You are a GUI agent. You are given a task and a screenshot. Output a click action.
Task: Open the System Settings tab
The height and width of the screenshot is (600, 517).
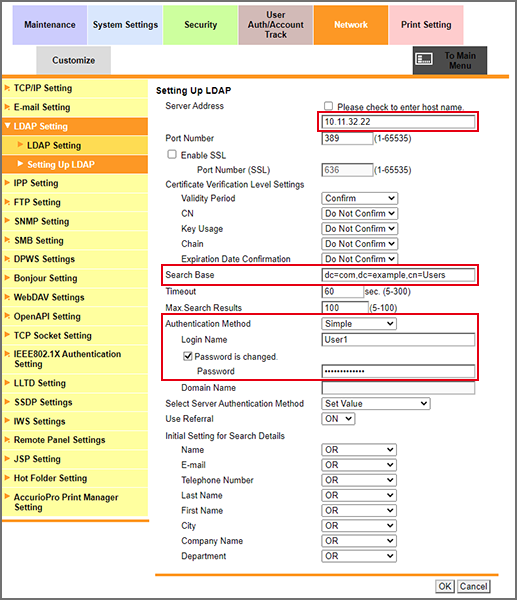125,25
